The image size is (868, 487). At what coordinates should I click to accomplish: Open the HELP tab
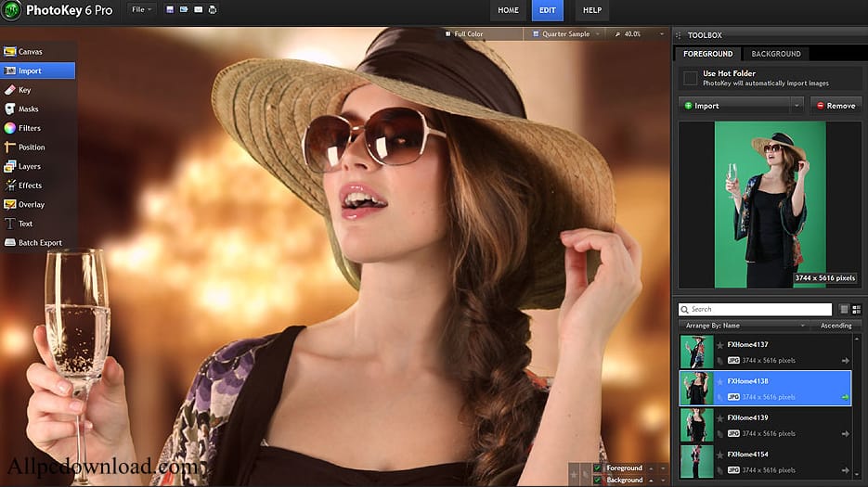pyautogui.click(x=591, y=10)
